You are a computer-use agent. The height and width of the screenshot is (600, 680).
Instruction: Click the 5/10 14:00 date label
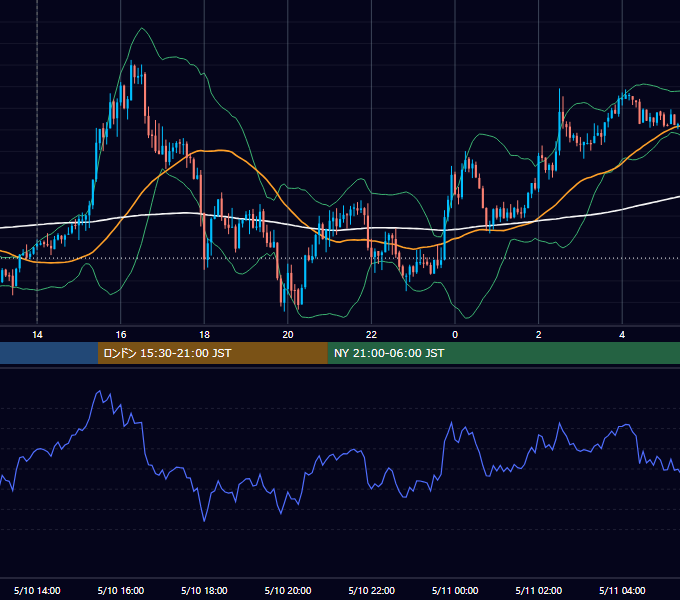click(x=37, y=590)
